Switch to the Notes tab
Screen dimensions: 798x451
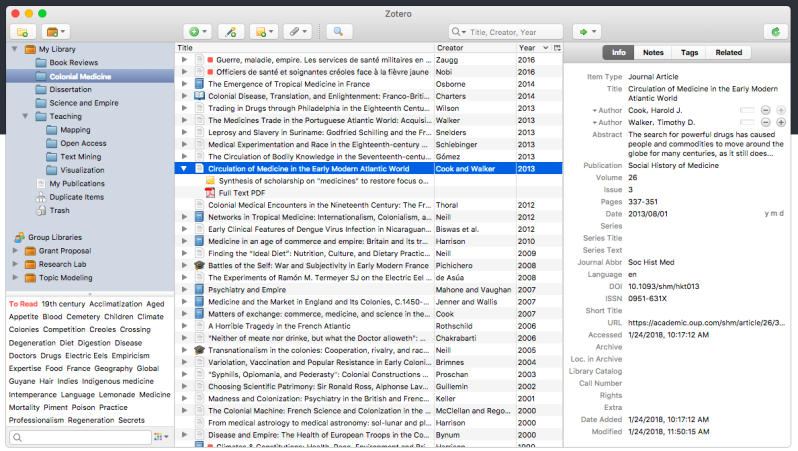point(652,52)
